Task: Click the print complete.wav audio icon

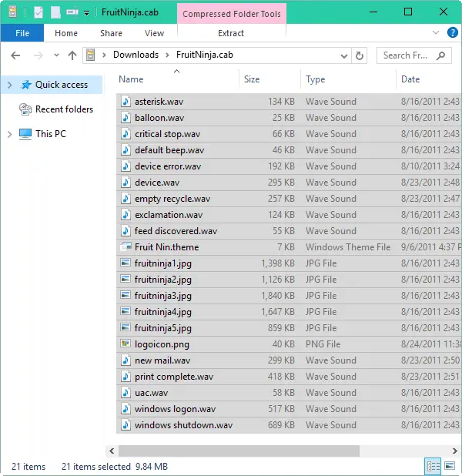Action: pos(126,376)
